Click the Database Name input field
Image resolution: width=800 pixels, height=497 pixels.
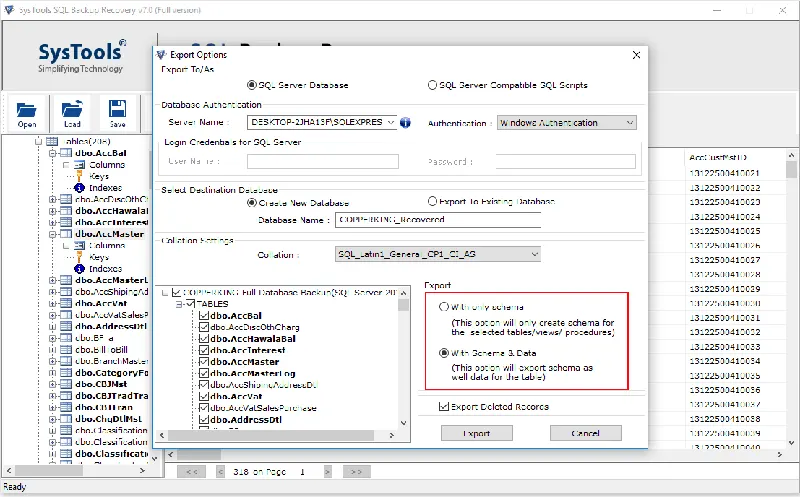(438, 220)
